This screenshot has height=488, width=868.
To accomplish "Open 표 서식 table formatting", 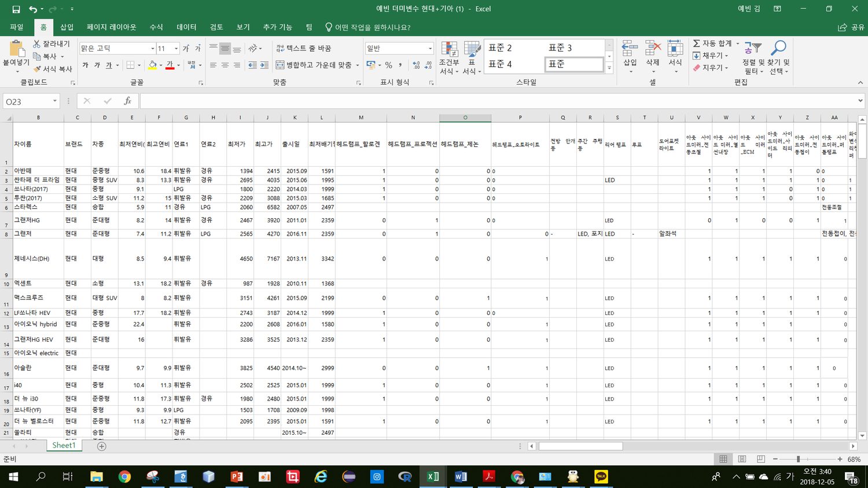I will pos(472,58).
